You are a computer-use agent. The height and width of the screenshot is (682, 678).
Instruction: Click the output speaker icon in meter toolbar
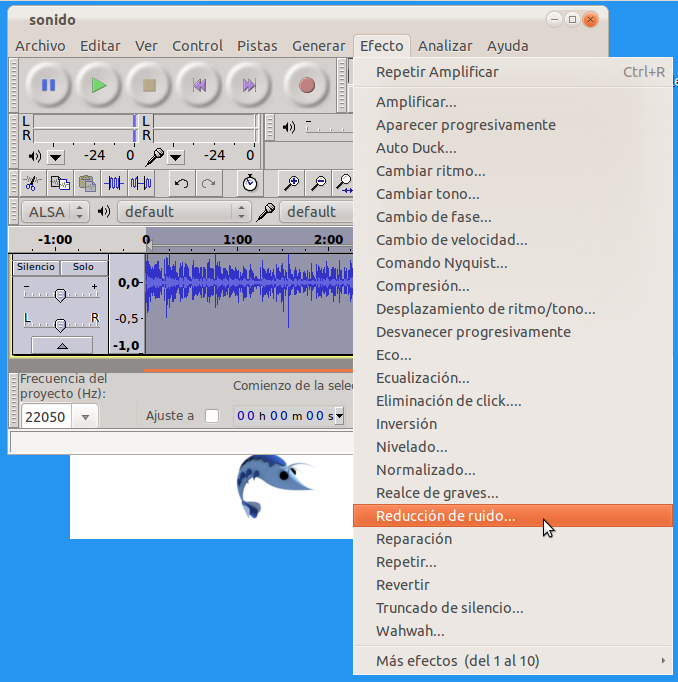[34, 156]
